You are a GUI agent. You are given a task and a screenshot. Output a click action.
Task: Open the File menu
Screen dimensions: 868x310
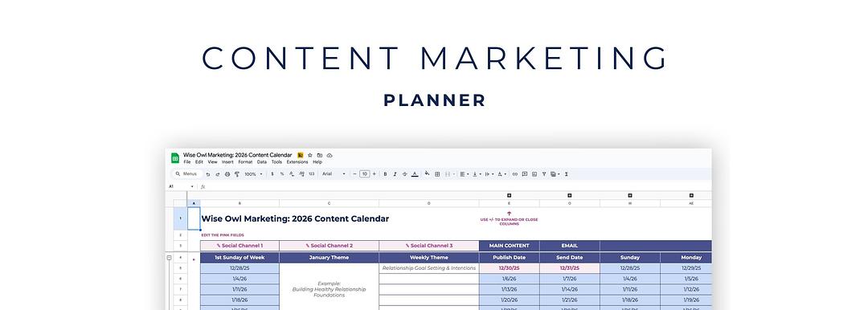(x=187, y=162)
